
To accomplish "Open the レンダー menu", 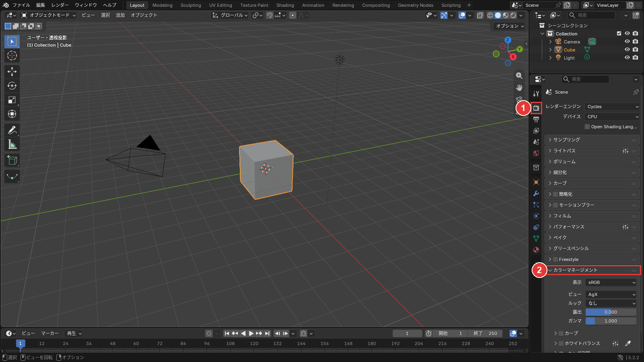I will click(x=60, y=5).
